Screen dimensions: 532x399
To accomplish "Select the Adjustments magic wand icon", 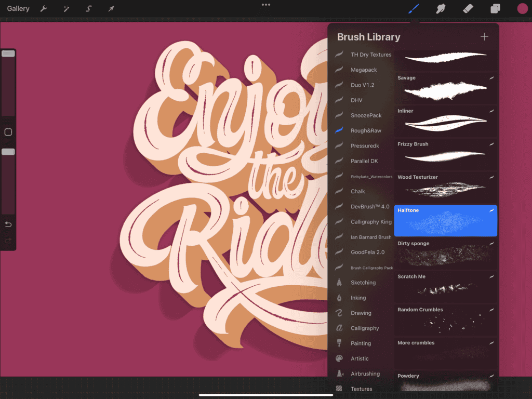I will click(x=66, y=8).
